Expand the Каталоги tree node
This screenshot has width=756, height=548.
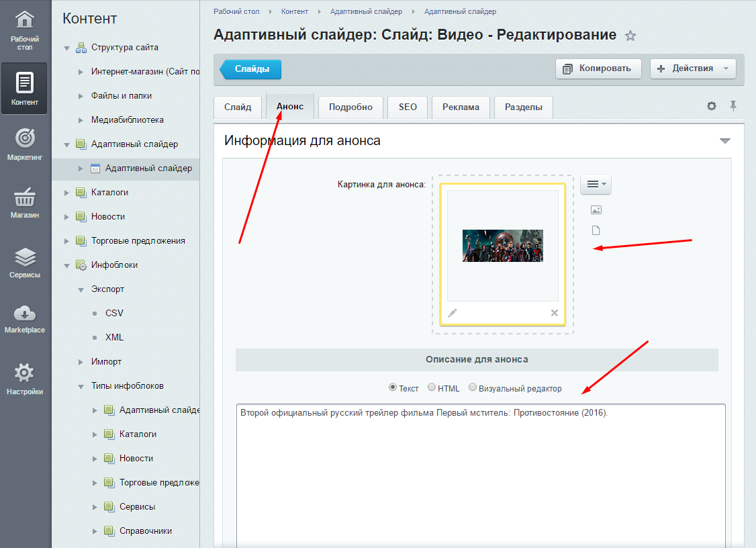coord(66,193)
